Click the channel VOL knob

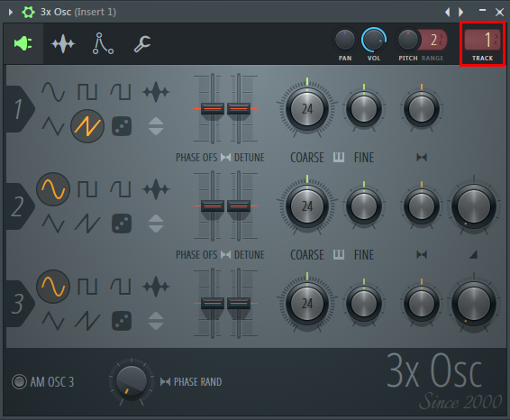(374, 40)
